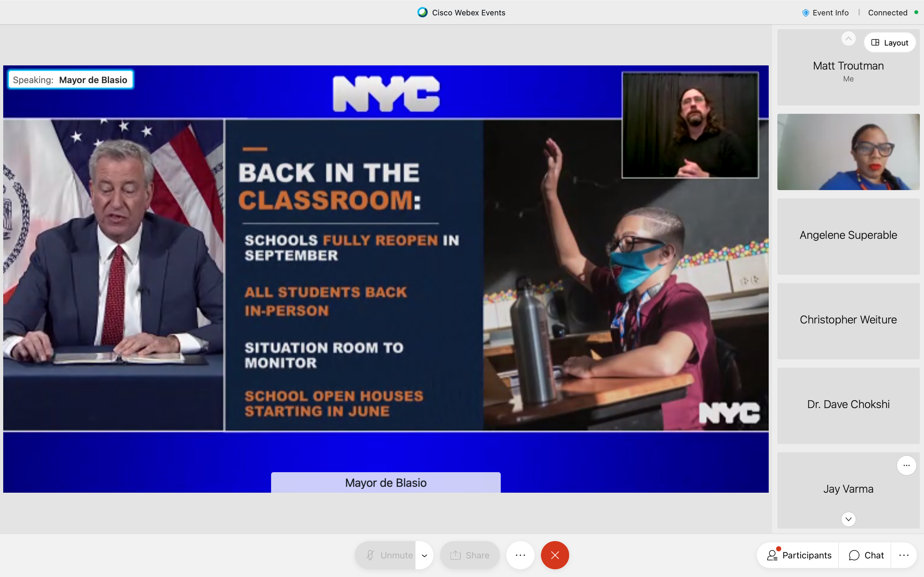Leave event with red X button
This screenshot has height=577, width=924.
[555, 555]
